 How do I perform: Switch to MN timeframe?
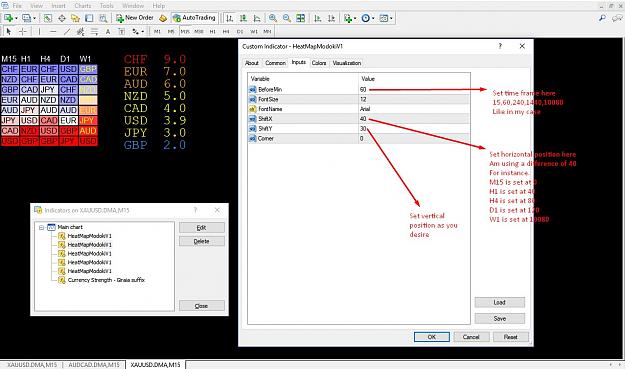(267, 31)
